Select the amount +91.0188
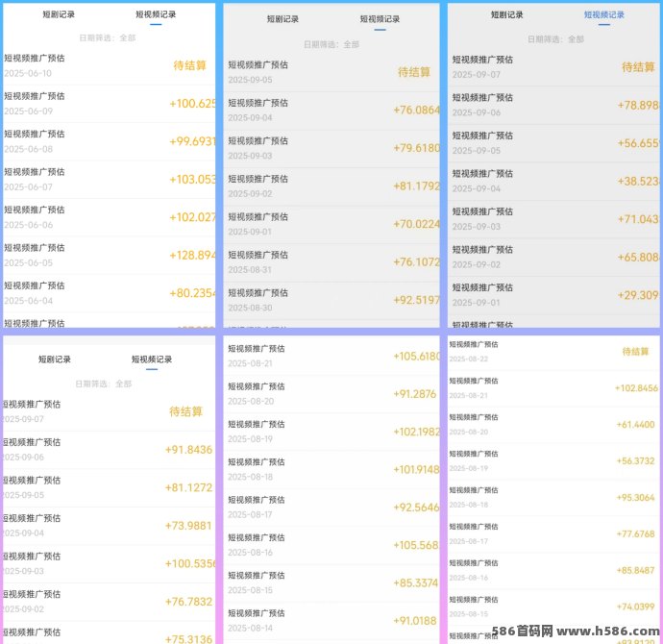 (415, 621)
